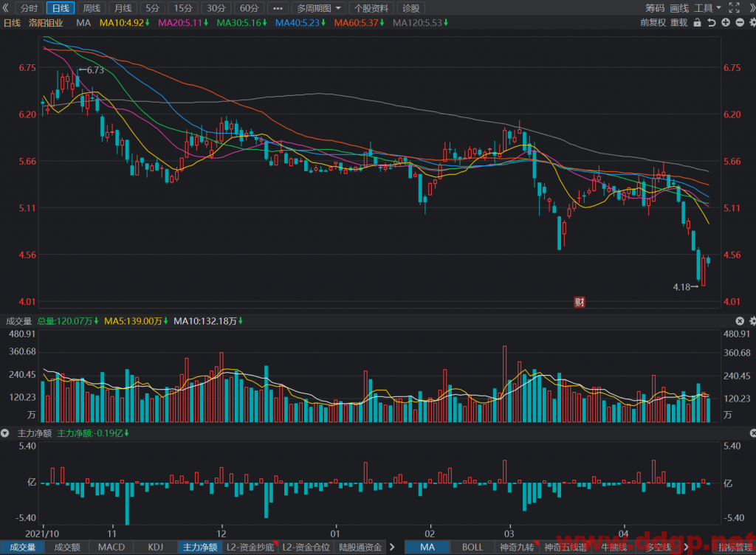This screenshot has height=555, width=756.
Task: Click the 重载 reload button
Action: coord(679,23)
